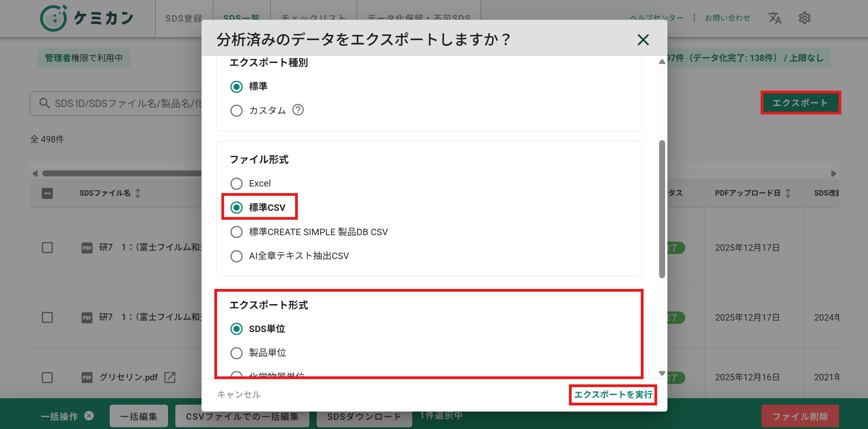Select SDS単位 export unit

(x=236, y=329)
